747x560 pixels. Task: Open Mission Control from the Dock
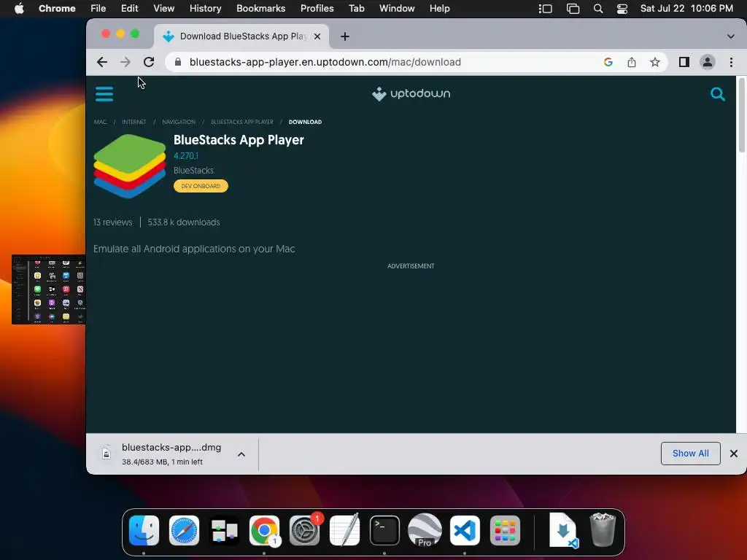(x=224, y=531)
